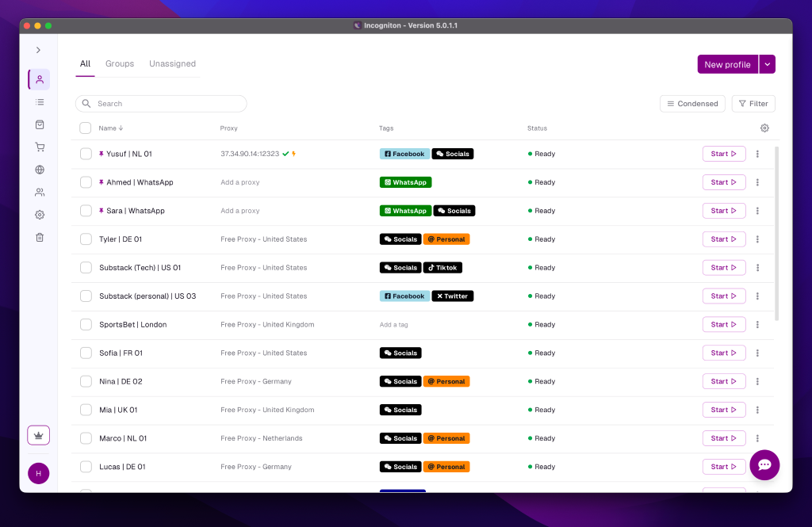Click the orange Personal tag on Tyler | DE 01
This screenshot has height=527, width=812.
click(446, 239)
